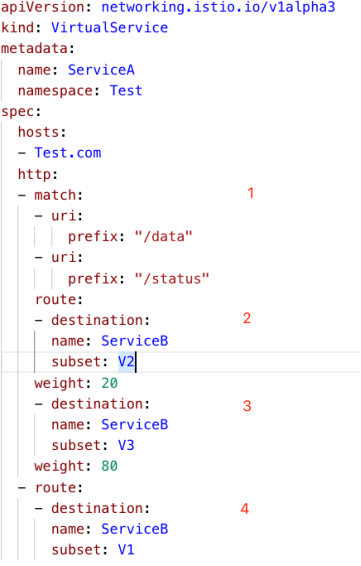Click the apiVersion value networking.istio.io/v1alpha3
The width and height of the screenshot is (361, 566).
[x=218, y=7]
